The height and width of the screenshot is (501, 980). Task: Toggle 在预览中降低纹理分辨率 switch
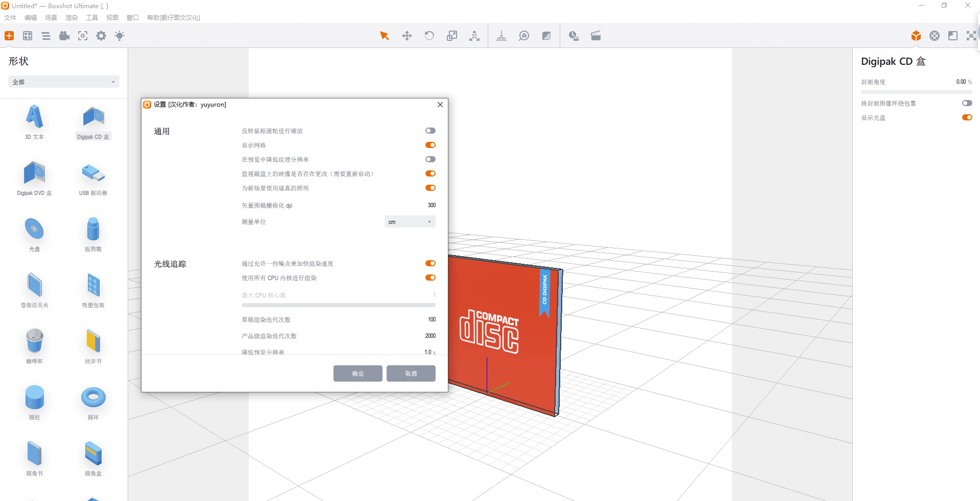(431, 160)
